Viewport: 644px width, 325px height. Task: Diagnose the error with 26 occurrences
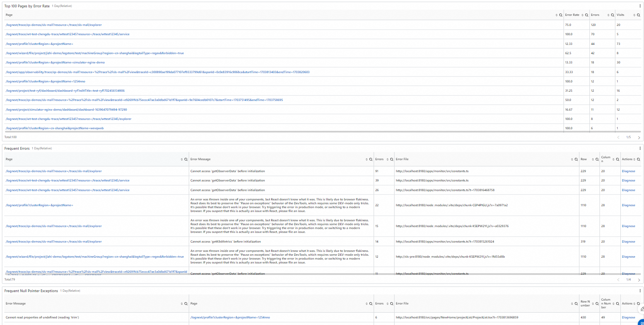(629, 190)
